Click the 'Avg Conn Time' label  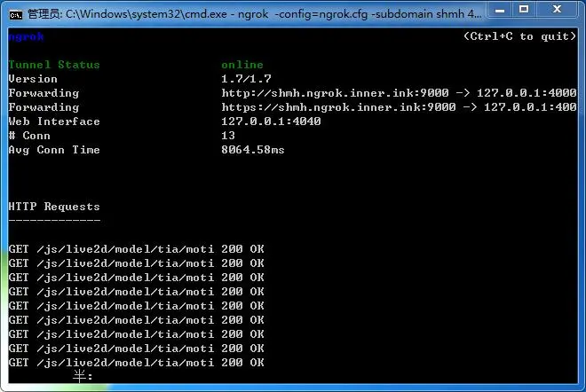click(54, 150)
